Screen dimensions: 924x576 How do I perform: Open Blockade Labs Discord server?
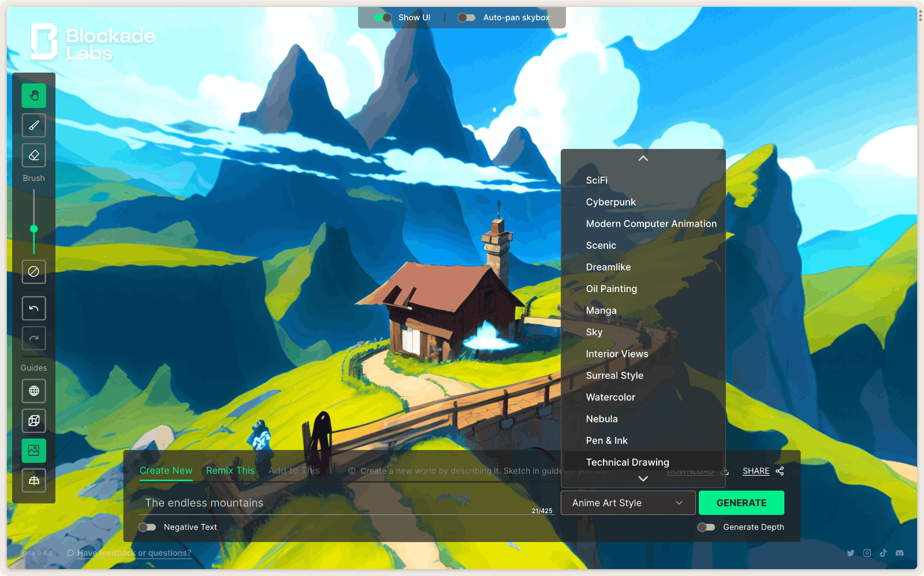tap(899, 553)
